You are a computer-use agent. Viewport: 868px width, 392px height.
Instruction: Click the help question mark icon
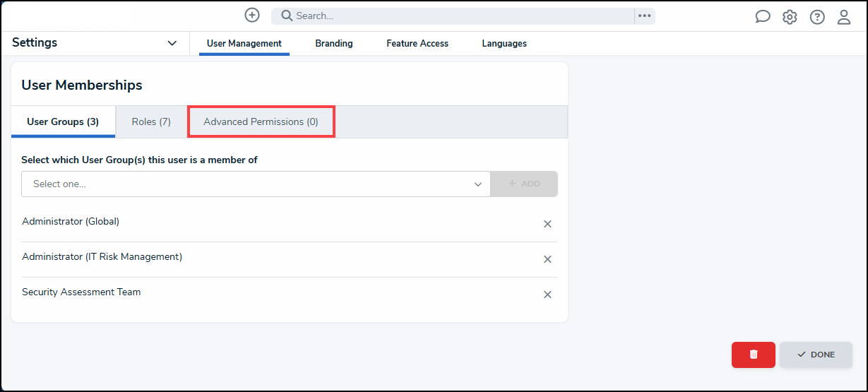[x=817, y=17]
